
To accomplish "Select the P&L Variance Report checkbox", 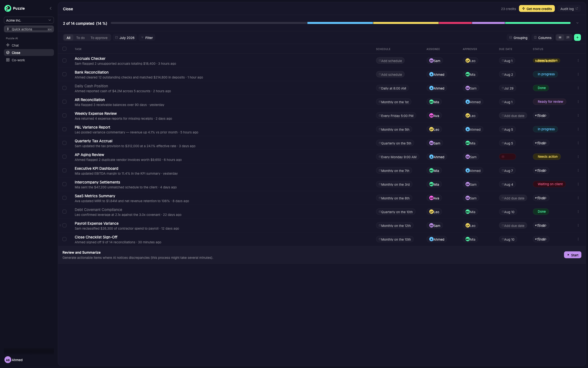I will pos(64,129).
